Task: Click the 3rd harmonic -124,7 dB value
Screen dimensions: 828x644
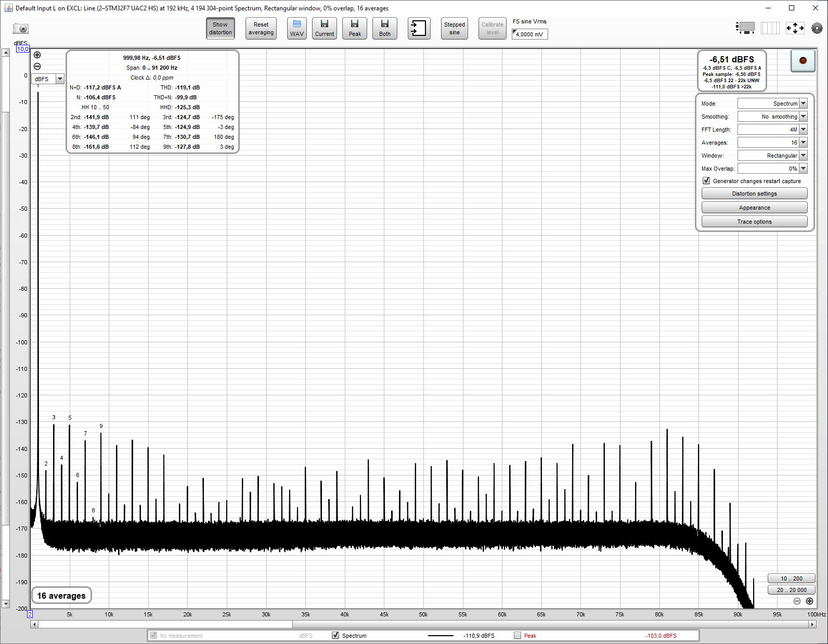Action: [x=187, y=117]
